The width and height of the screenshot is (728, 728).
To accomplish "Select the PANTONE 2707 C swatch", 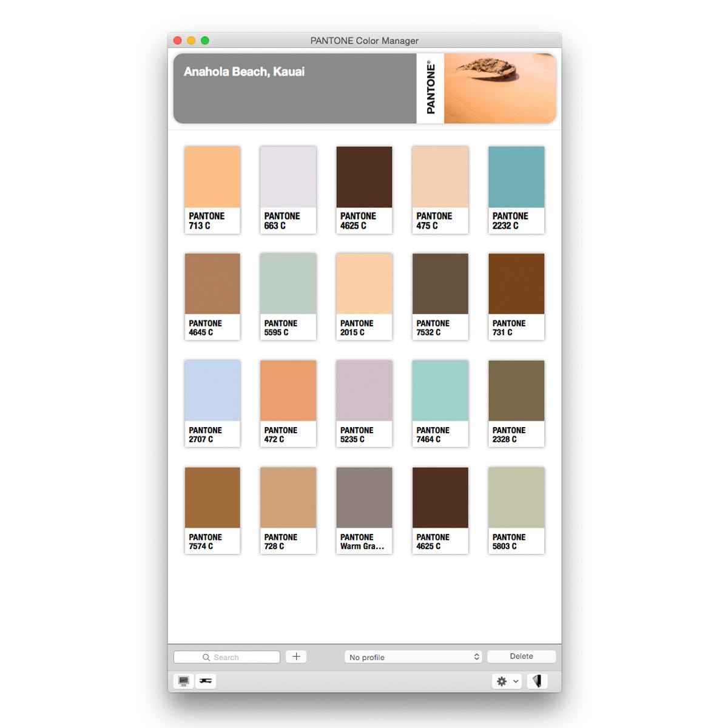I will coord(212,403).
